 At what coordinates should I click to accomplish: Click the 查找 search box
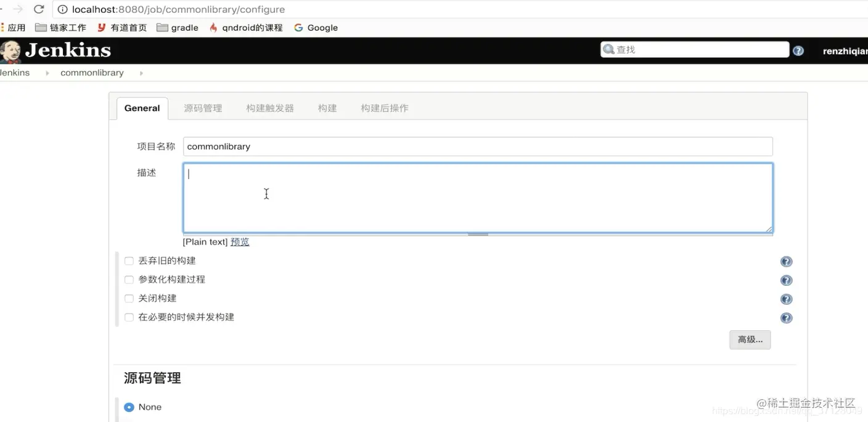coord(695,50)
